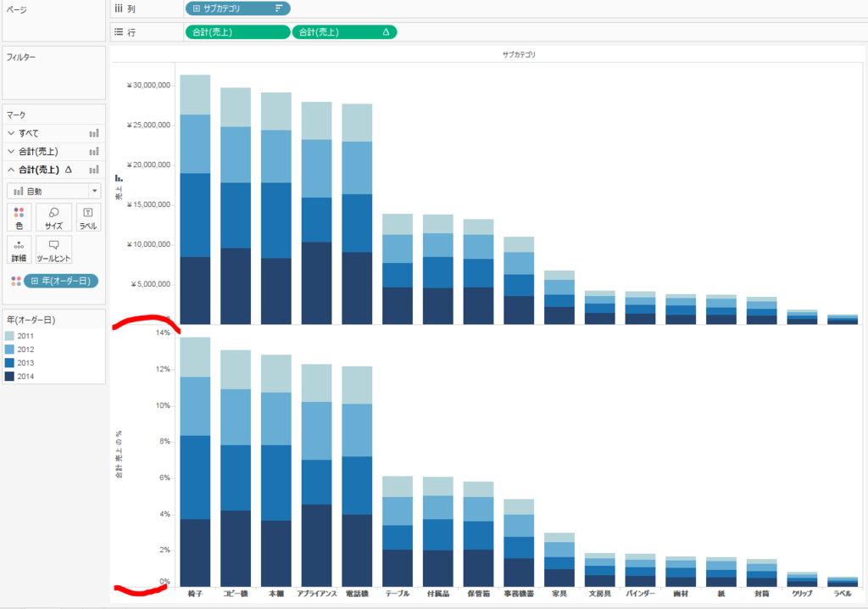This screenshot has width=868, height=609.
Task: Click the 電話機 category label
Action: pyautogui.click(x=357, y=594)
